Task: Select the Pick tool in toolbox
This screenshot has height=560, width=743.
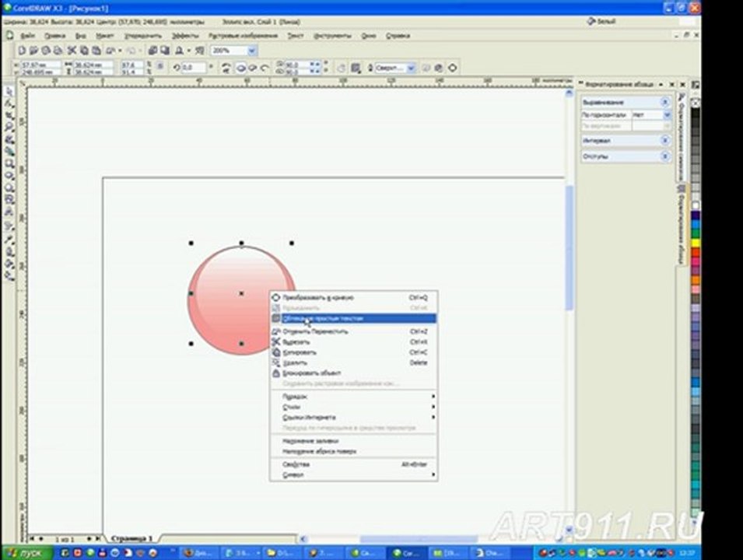Action: pos(9,92)
